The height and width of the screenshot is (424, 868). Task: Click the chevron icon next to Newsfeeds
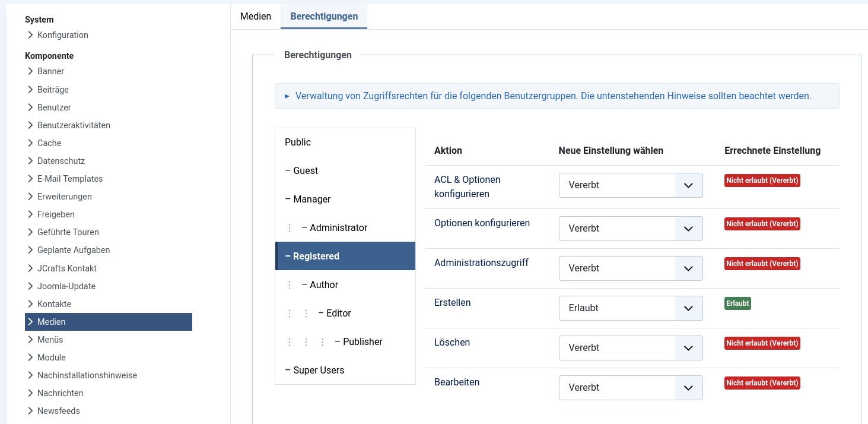tap(30, 411)
